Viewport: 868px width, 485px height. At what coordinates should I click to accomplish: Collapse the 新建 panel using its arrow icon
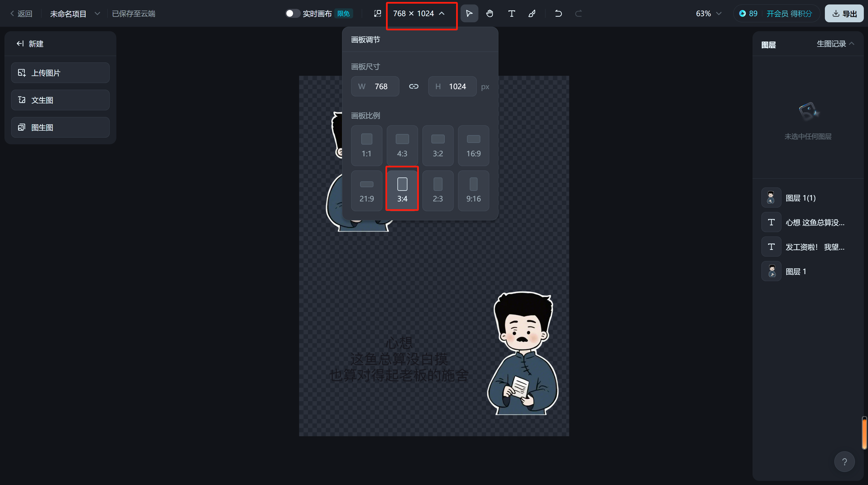[20, 43]
